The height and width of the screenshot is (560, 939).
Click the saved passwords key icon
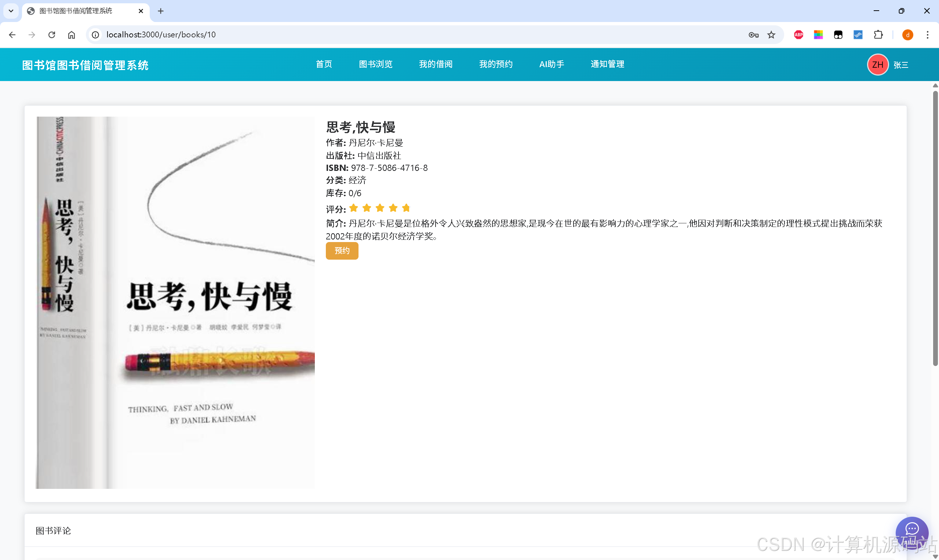(x=753, y=35)
